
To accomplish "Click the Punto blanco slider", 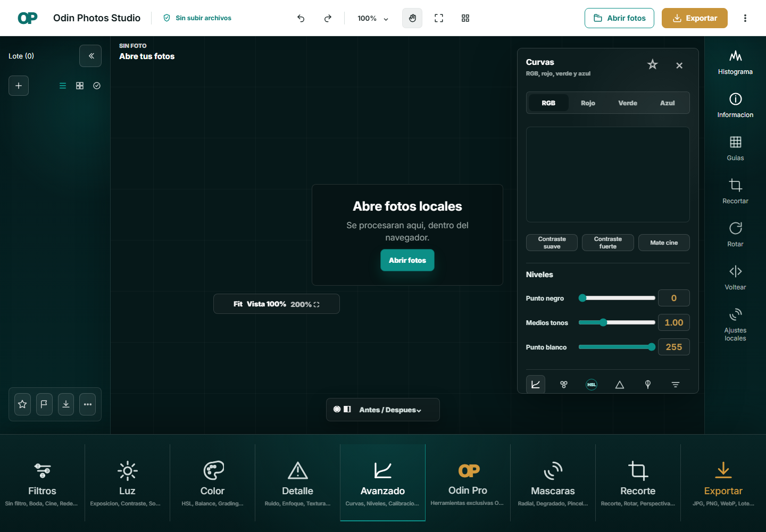I will [617, 347].
